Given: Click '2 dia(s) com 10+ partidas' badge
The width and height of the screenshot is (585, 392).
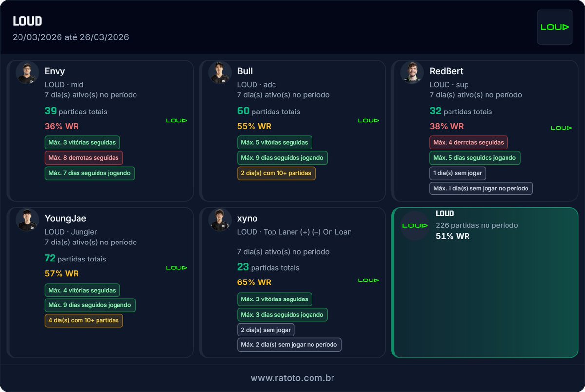Looking at the screenshot, I should (276, 173).
